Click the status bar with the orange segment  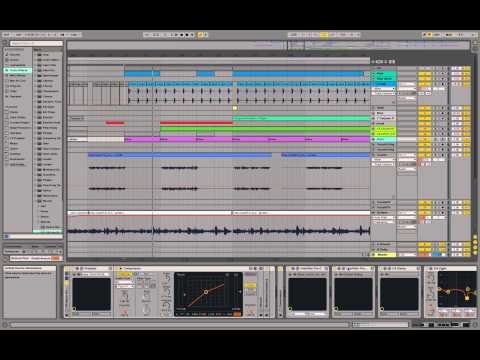click(x=35, y=258)
